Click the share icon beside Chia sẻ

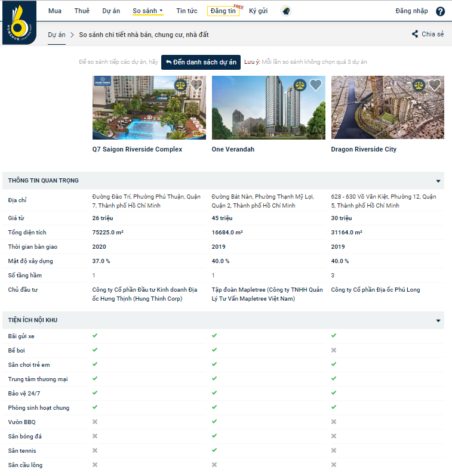415,34
